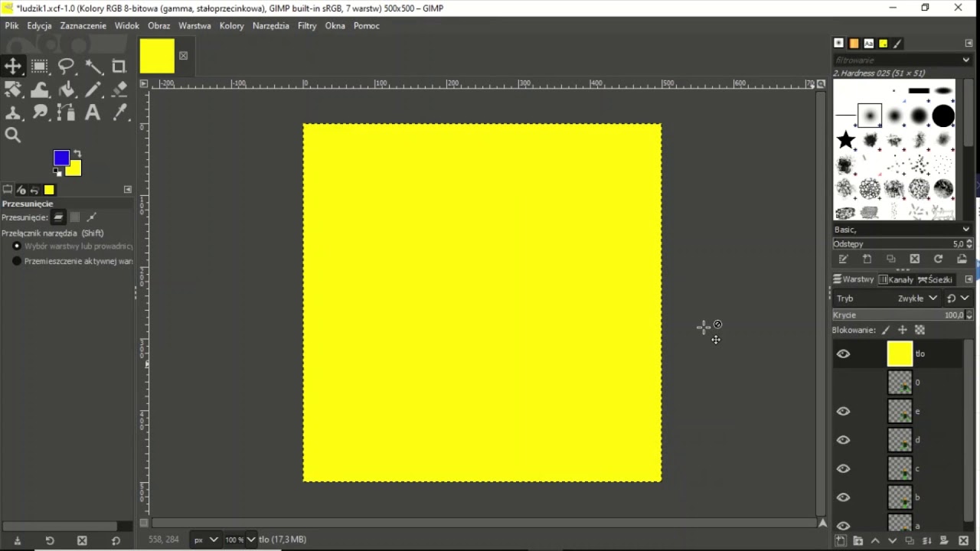Lock layer position and size

coord(903,330)
